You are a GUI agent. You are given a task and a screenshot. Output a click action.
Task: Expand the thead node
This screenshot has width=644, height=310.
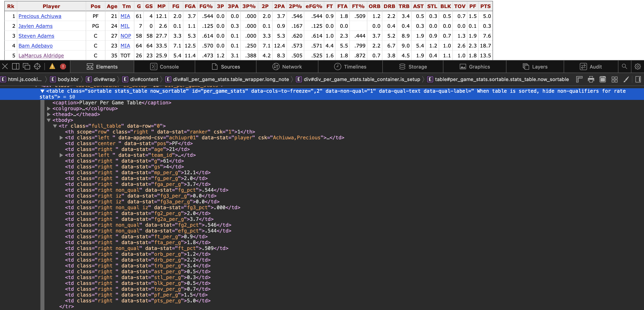tap(49, 114)
